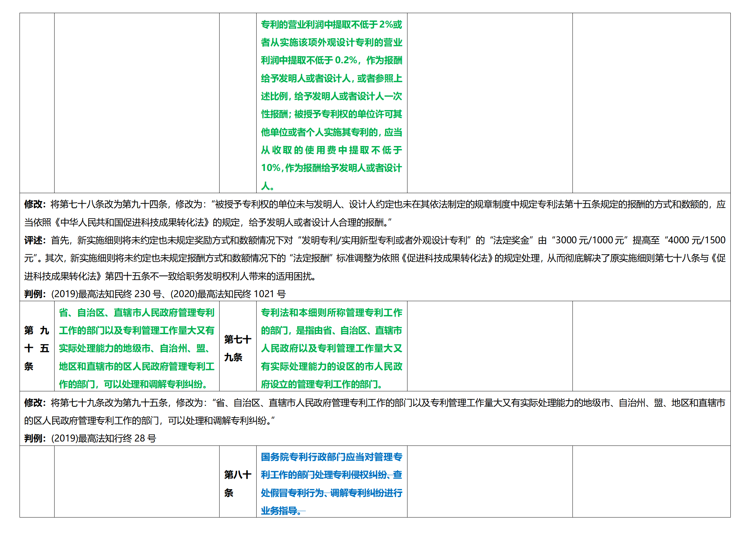Viewport: 756px width, 534px height.
Task: Click struck-through text '处假冒专利行为、调解专利纠纷进行'
Action: 332,493
